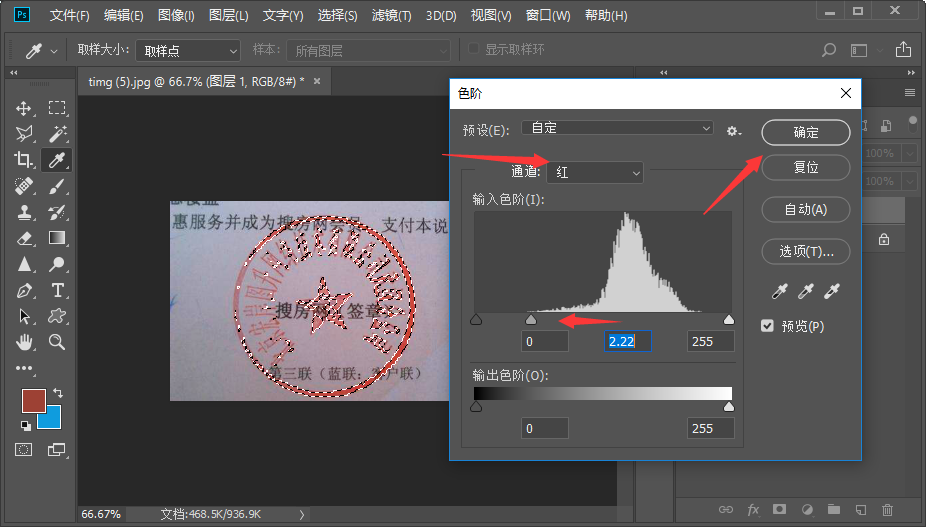Viewport: 926px width, 527px height.
Task: Select the Spot Healing Brush tool
Action: tap(24, 186)
